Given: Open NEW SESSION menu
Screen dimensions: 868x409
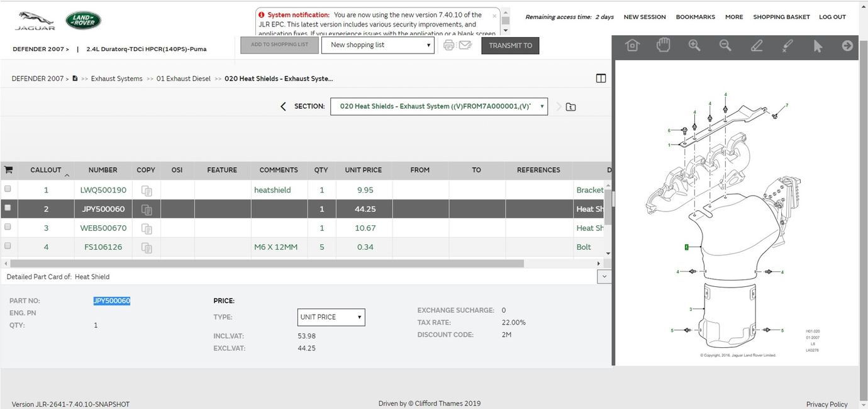Looking at the screenshot, I should (645, 17).
